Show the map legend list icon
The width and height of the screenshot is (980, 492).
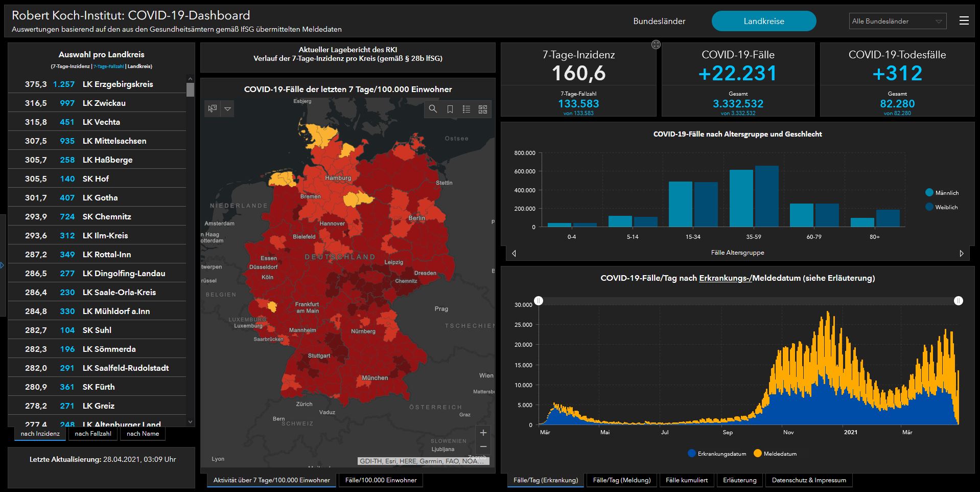(x=466, y=109)
